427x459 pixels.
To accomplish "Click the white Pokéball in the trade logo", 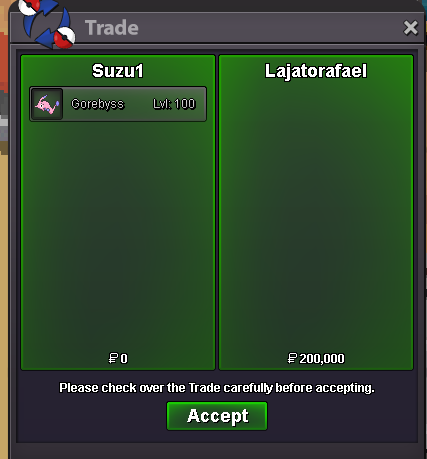I will click(x=29, y=7).
